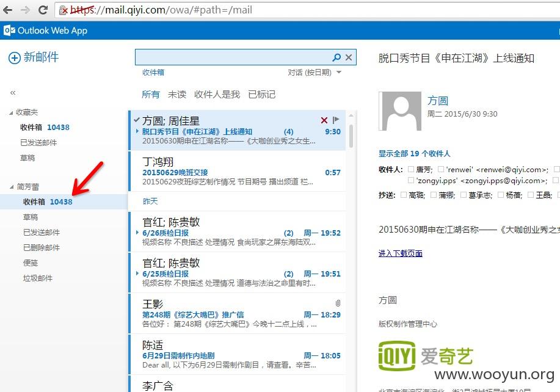Image resolution: width=560 pixels, height=392 pixels.
Task: Click the 收件箱 label under search box
Action: point(153,73)
